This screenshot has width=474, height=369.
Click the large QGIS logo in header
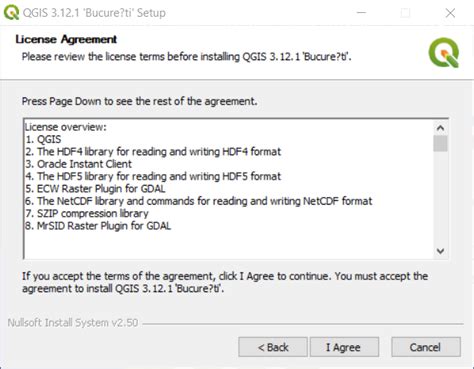coord(444,53)
